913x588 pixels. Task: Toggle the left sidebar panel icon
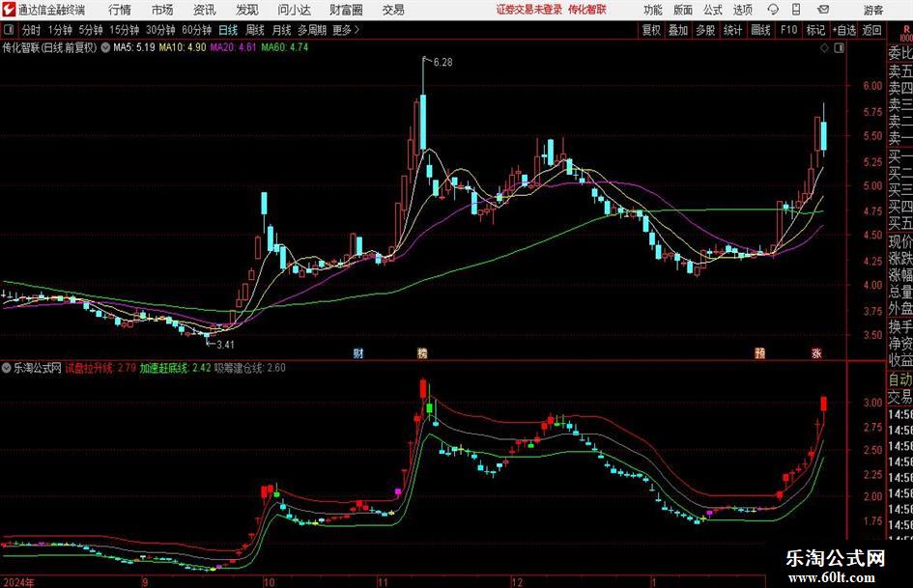pos(8,30)
